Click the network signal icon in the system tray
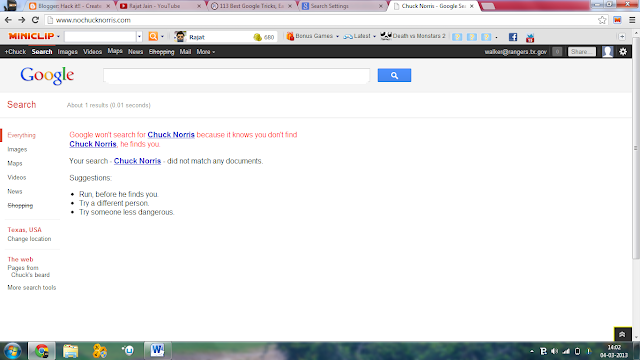Screen dimensions: 640x360 pyautogui.click(x=566, y=351)
